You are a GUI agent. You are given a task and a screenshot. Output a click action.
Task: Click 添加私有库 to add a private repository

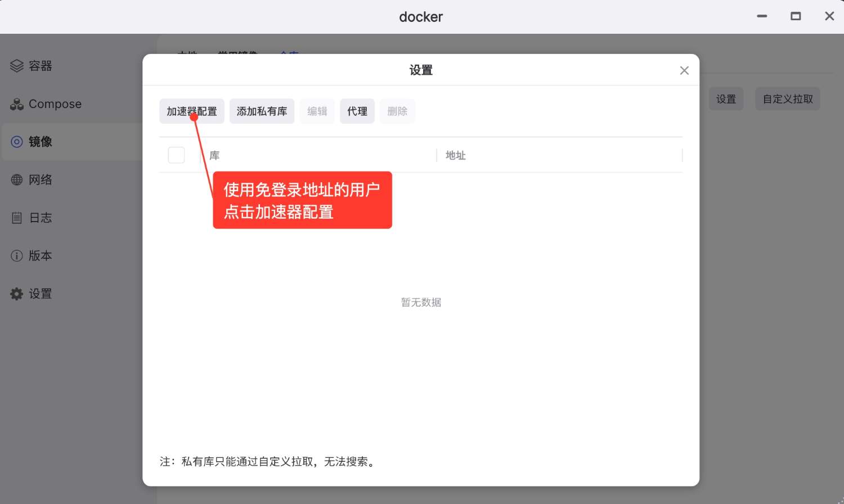coord(262,111)
